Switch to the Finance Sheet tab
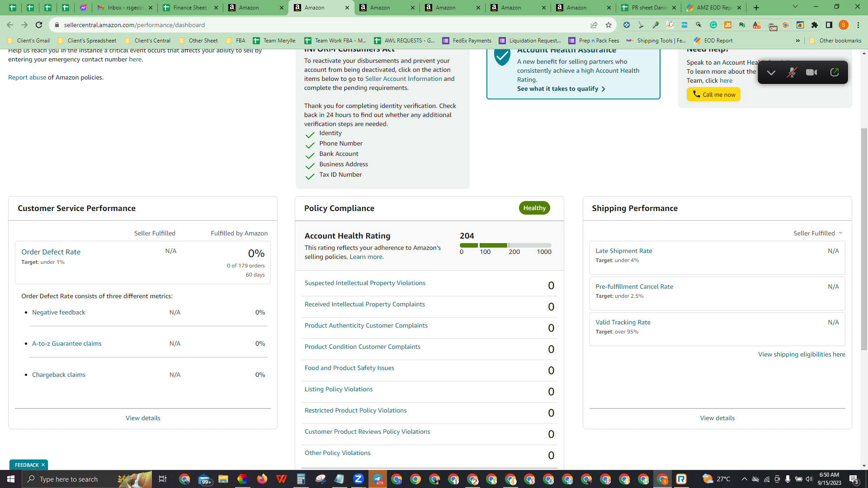The height and width of the screenshot is (488, 868). (x=190, y=8)
